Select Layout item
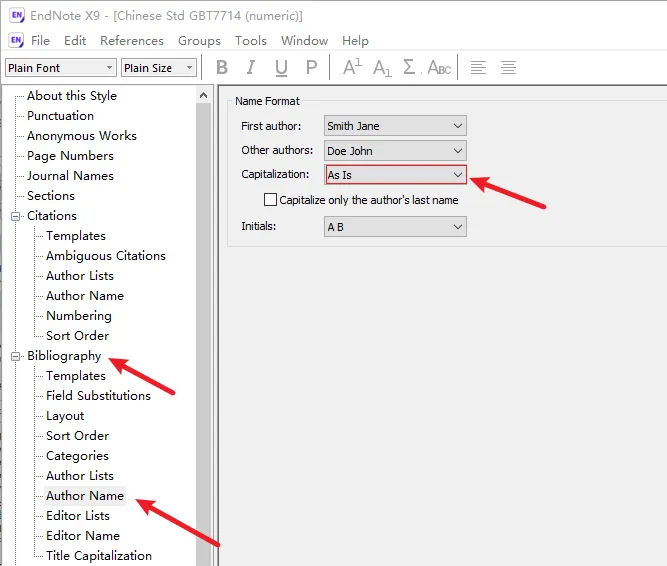The height and width of the screenshot is (566, 667). click(65, 416)
